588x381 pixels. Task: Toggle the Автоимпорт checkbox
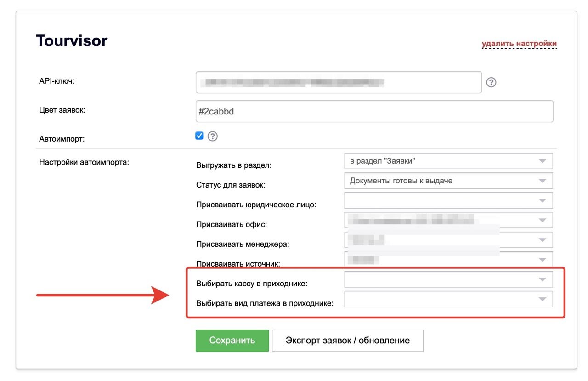[x=199, y=136]
